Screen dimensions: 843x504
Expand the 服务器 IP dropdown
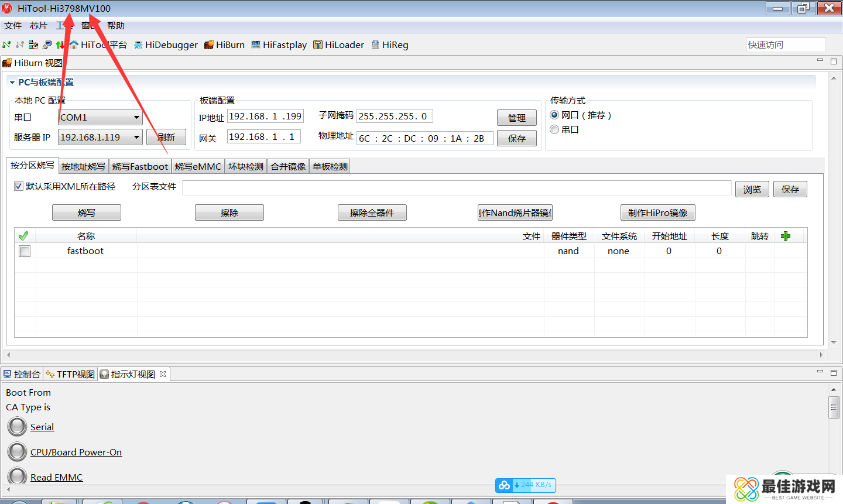[136, 137]
